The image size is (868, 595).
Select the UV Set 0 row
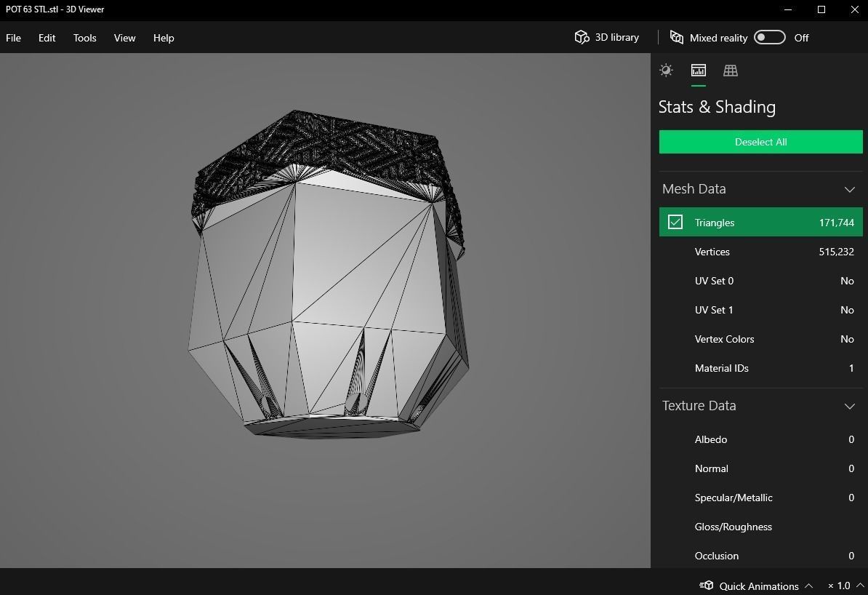coord(760,281)
